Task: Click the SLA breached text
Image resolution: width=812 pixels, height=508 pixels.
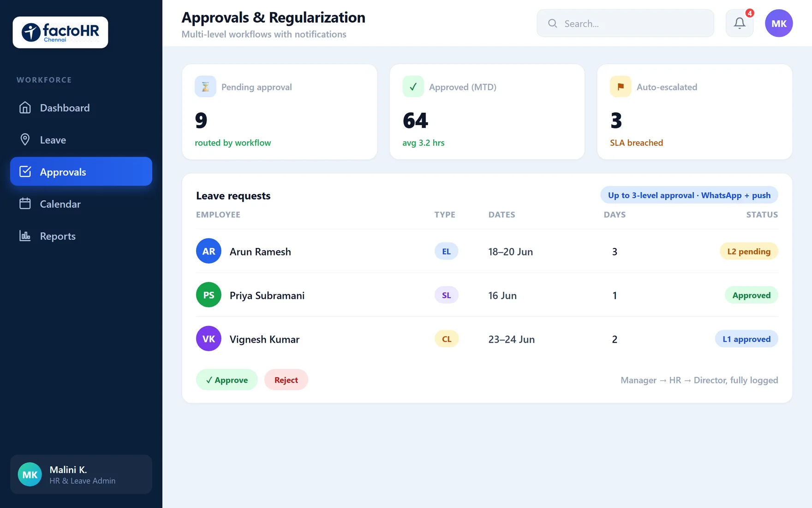Action: [636, 143]
